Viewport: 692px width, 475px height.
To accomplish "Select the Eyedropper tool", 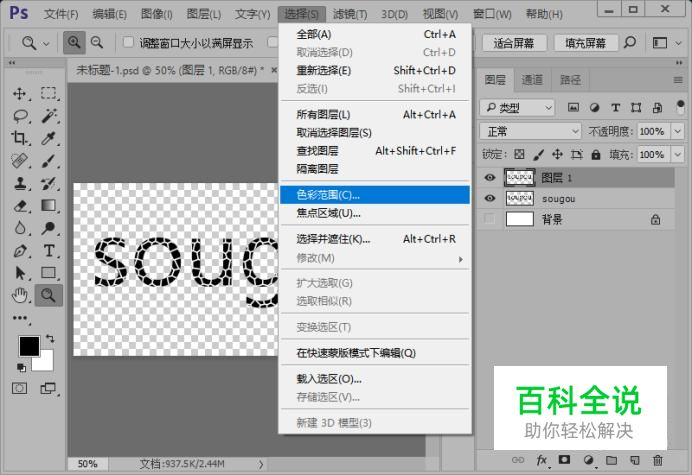I will tap(49, 138).
